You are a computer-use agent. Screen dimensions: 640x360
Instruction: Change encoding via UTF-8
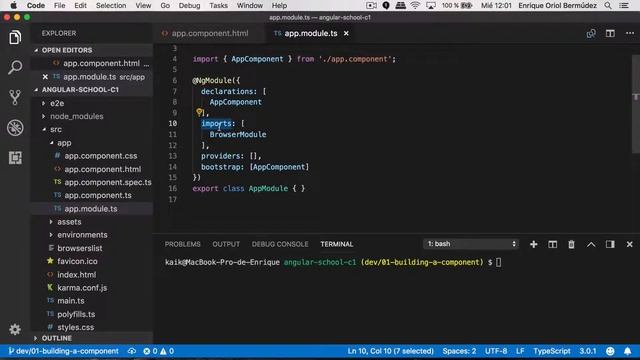[x=496, y=351]
